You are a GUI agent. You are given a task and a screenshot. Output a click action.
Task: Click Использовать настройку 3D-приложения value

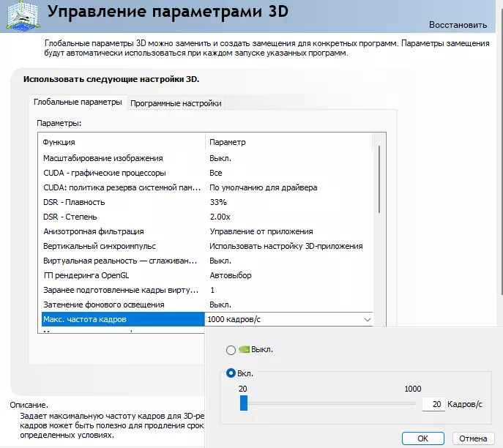click(286, 246)
